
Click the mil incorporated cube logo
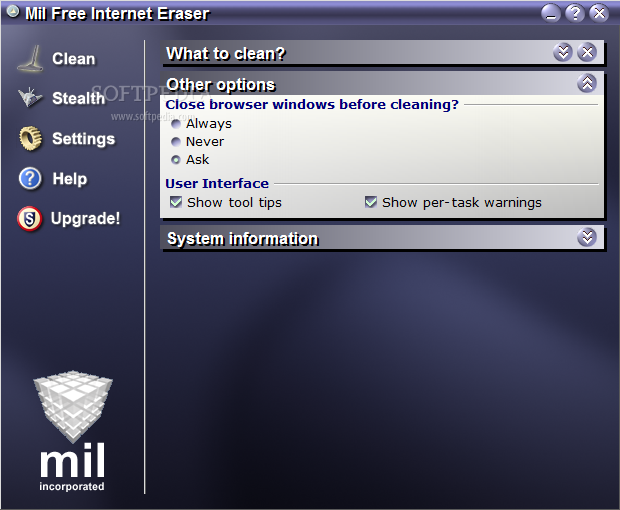[x=72, y=431]
